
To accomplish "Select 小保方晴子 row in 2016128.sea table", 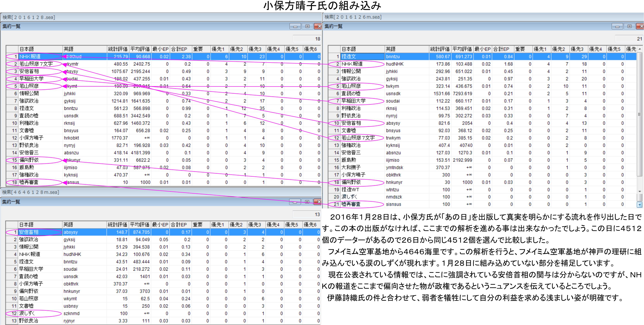I will (32, 138).
